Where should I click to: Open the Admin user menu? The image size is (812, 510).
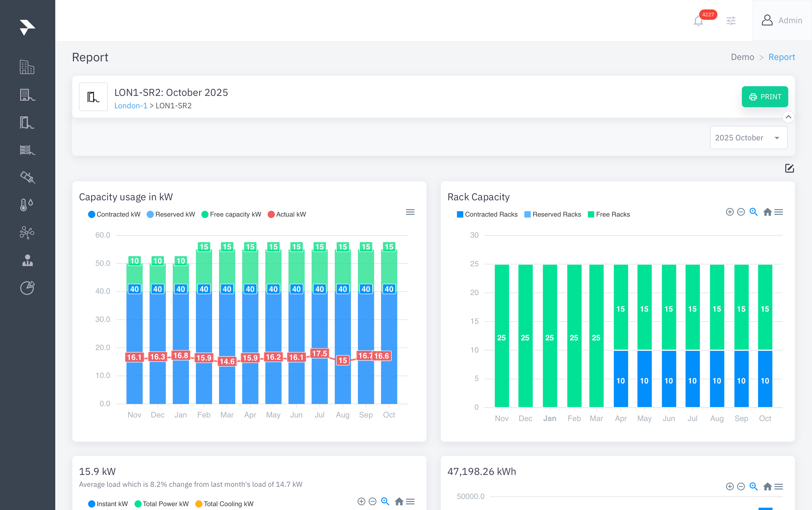782,20
